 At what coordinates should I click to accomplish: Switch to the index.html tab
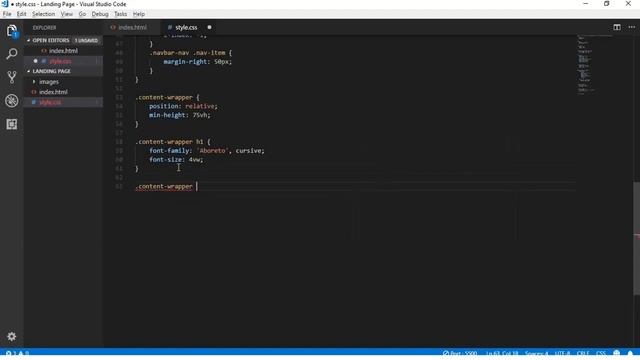click(132, 27)
